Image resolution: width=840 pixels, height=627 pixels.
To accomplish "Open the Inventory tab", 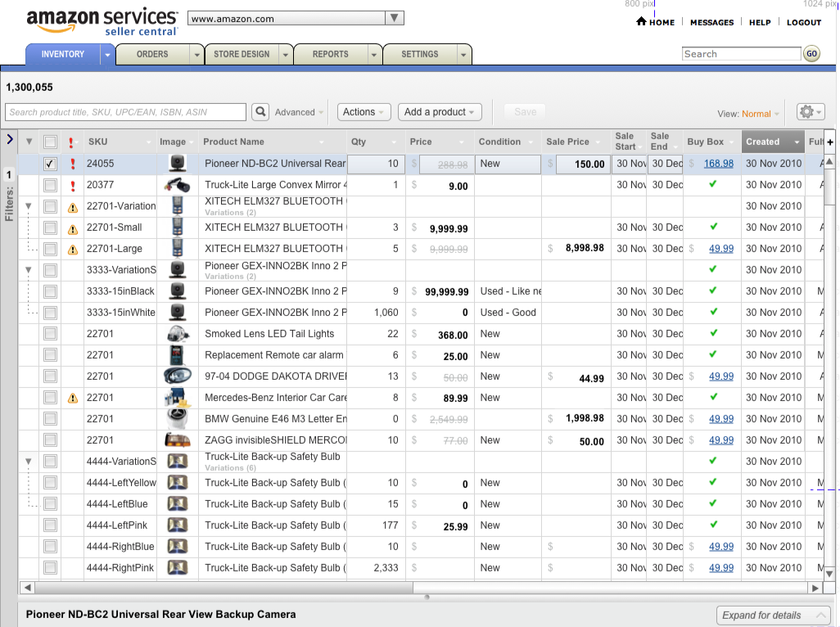I will 63,54.
